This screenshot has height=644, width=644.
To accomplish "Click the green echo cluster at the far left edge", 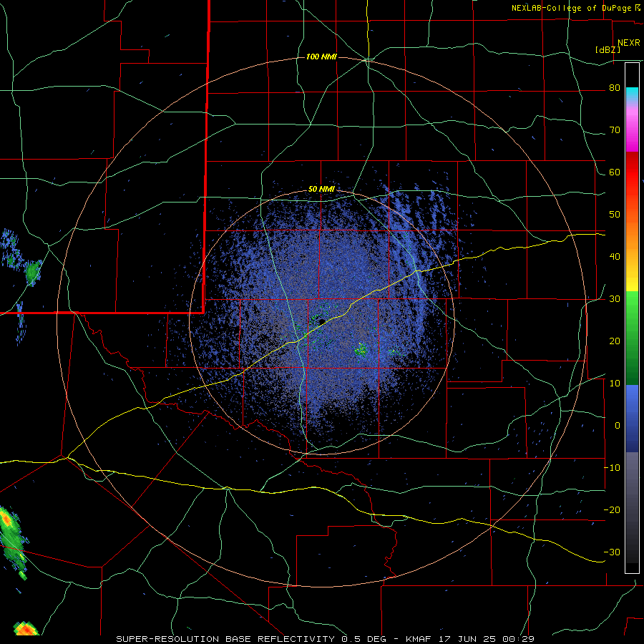I will [33, 271].
